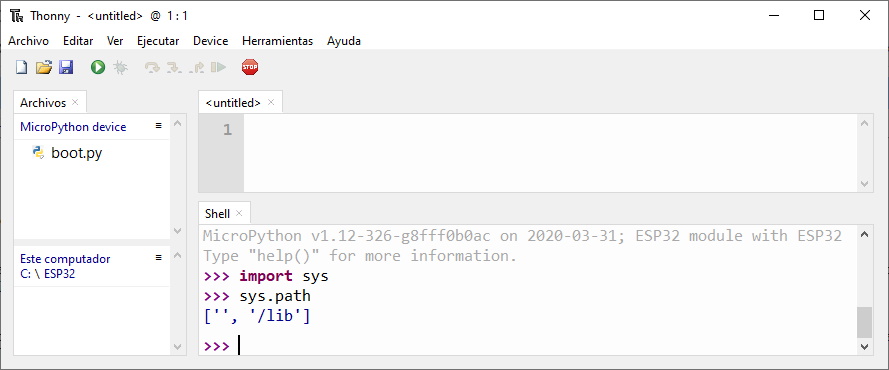Close the Shell tab
889x370 pixels.
[x=239, y=213]
